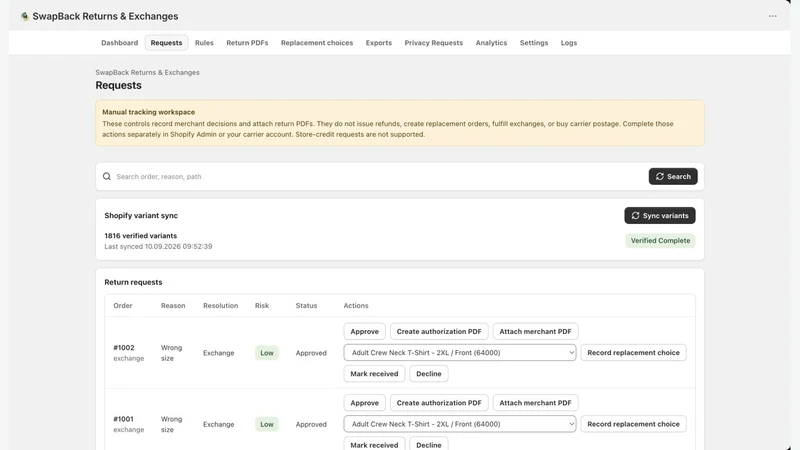Decline the order #1002 request
The height and width of the screenshot is (450, 800).
(429, 374)
